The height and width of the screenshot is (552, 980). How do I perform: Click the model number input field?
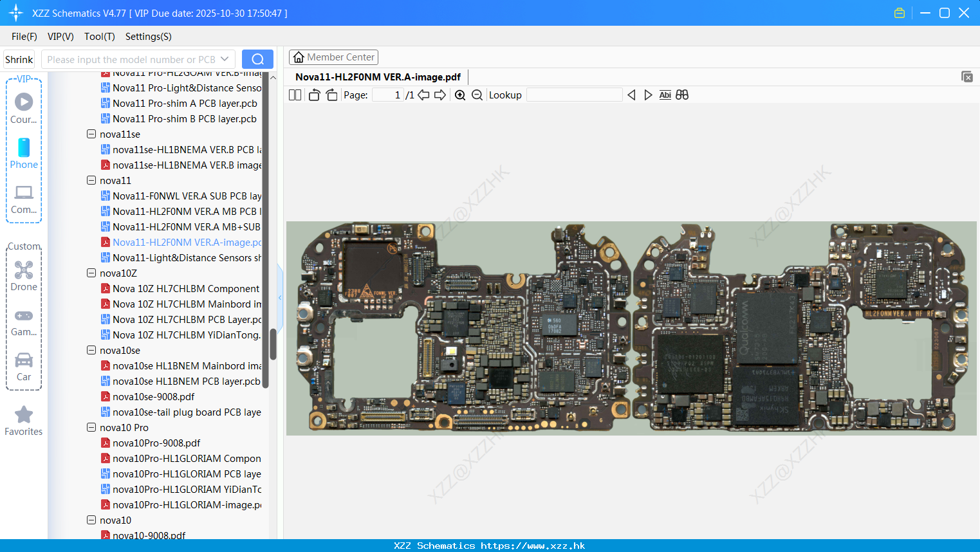tap(131, 59)
